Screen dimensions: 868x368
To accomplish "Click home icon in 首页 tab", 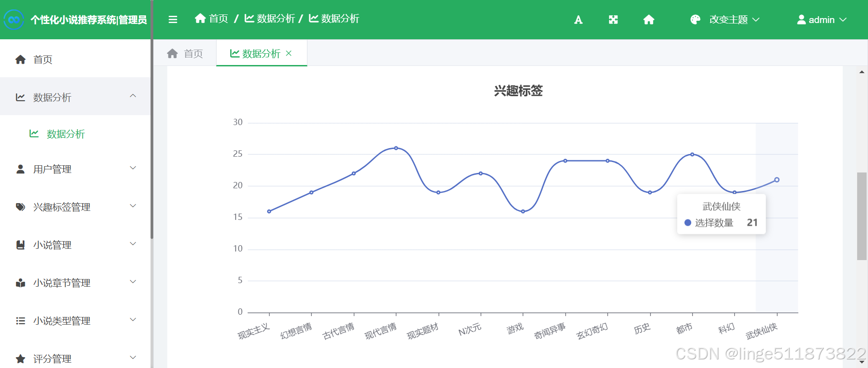I will [x=172, y=54].
